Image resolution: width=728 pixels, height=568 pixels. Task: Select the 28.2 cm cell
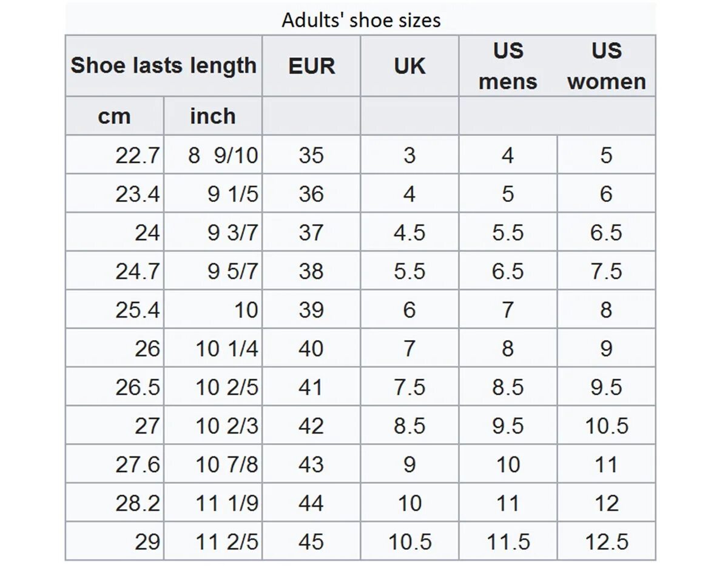(138, 503)
